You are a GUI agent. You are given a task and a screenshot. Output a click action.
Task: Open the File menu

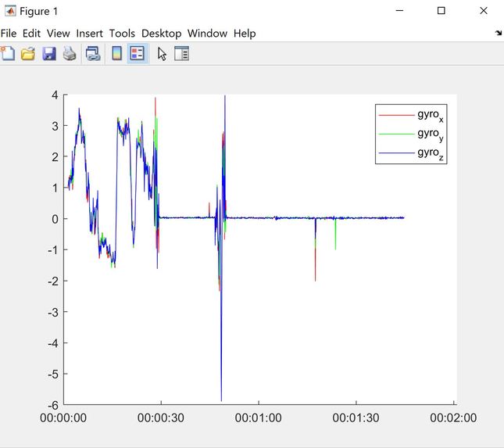coord(9,33)
